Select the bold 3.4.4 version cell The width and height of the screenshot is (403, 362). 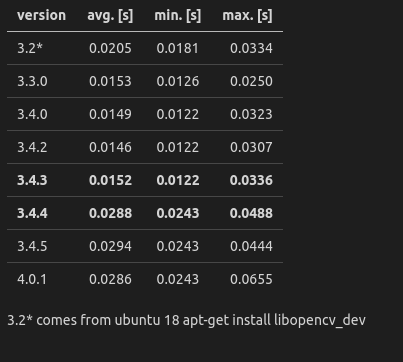(x=32, y=213)
